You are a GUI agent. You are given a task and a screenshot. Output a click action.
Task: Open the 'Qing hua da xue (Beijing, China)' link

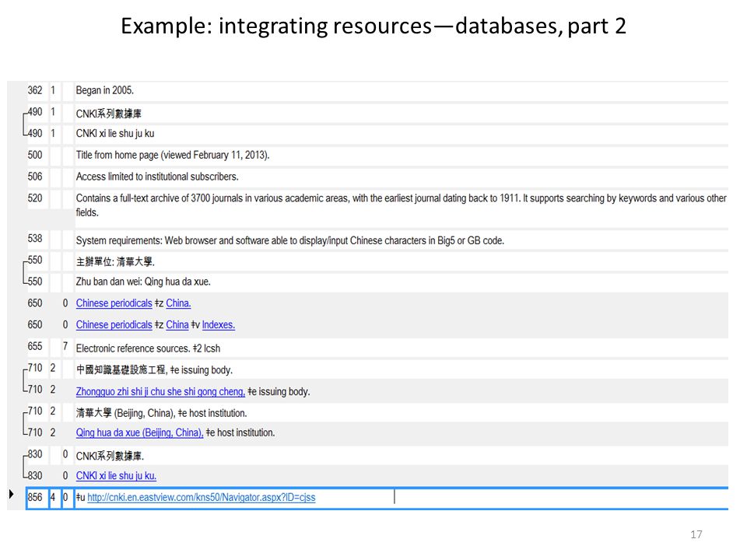point(139,432)
